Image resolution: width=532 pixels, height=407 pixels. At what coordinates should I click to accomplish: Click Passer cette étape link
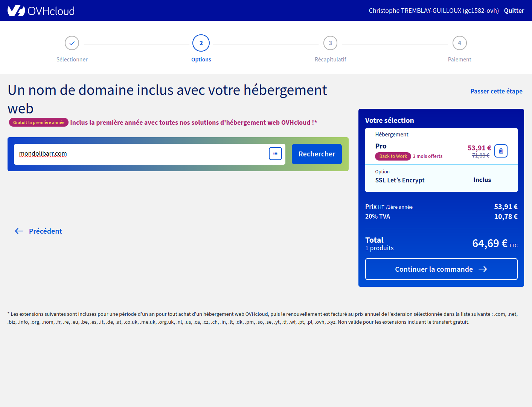click(x=496, y=91)
